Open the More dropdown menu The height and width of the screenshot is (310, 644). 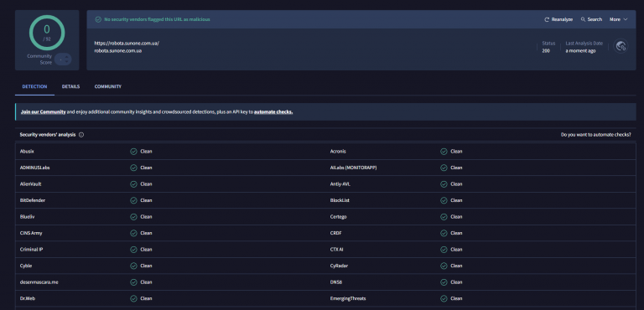point(619,19)
